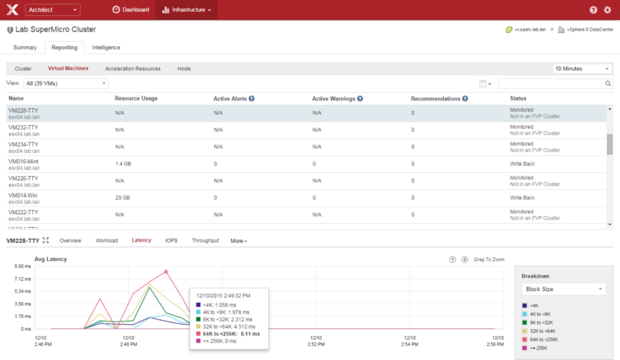Toggle the 32K to <64K legend swatch
The image size is (620, 360).
click(x=524, y=331)
